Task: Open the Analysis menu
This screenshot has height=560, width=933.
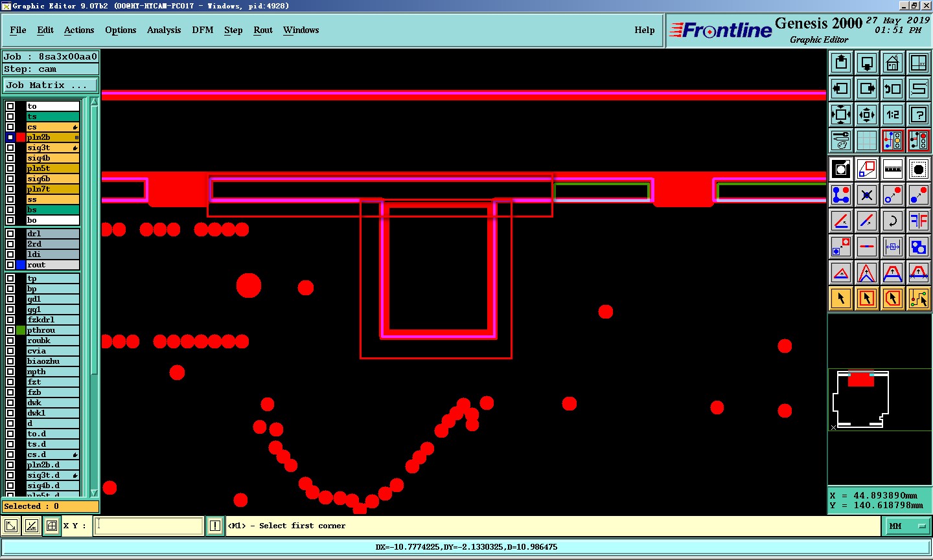Action: click(x=164, y=30)
